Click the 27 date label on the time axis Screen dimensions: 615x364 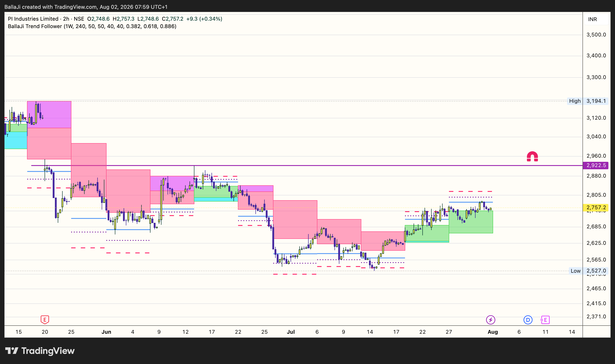449,332
